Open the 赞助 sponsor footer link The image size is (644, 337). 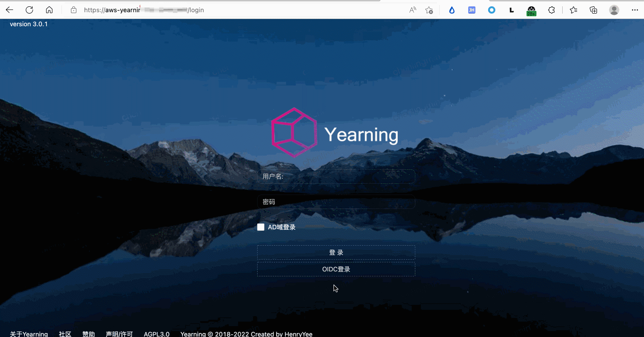(x=89, y=334)
